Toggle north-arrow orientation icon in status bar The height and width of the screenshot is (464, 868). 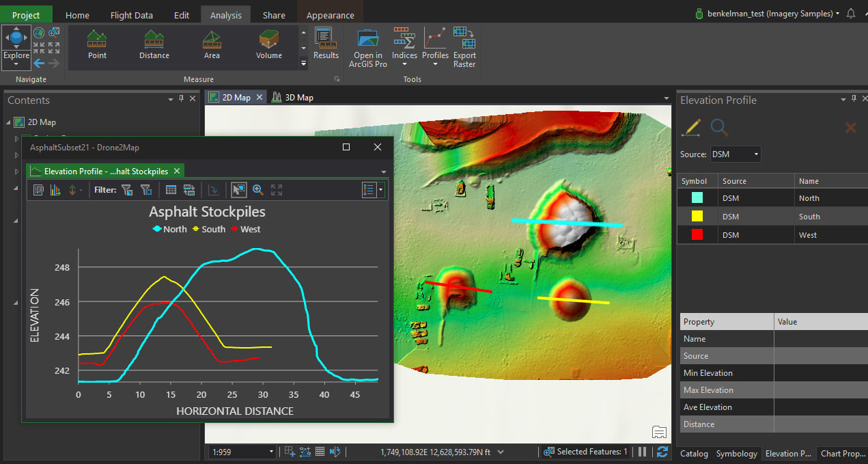point(335,452)
